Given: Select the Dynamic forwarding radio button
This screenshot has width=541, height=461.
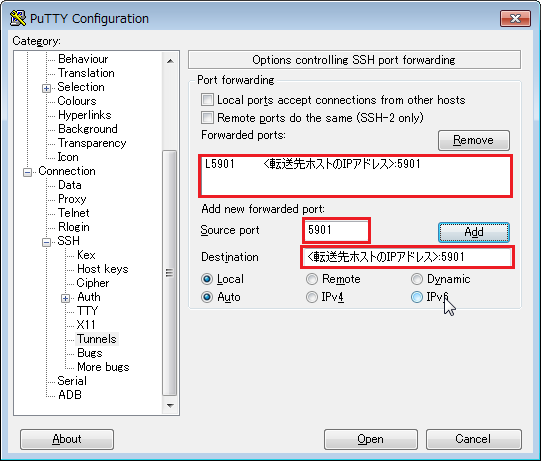Looking at the screenshot, I should pyautogui.click(x=417, y=279).
